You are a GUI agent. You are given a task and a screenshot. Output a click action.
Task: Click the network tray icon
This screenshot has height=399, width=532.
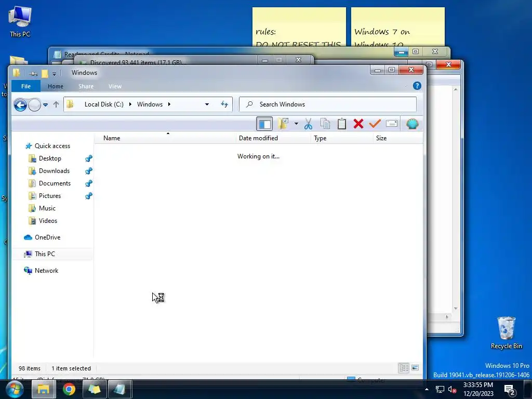point(440,390)
